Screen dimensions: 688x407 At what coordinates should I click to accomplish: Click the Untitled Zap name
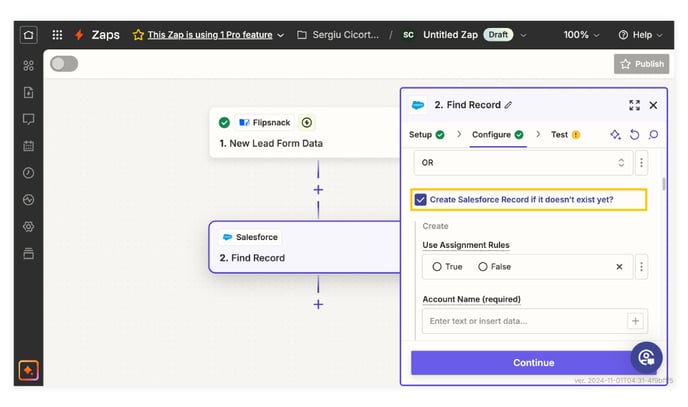450,35
